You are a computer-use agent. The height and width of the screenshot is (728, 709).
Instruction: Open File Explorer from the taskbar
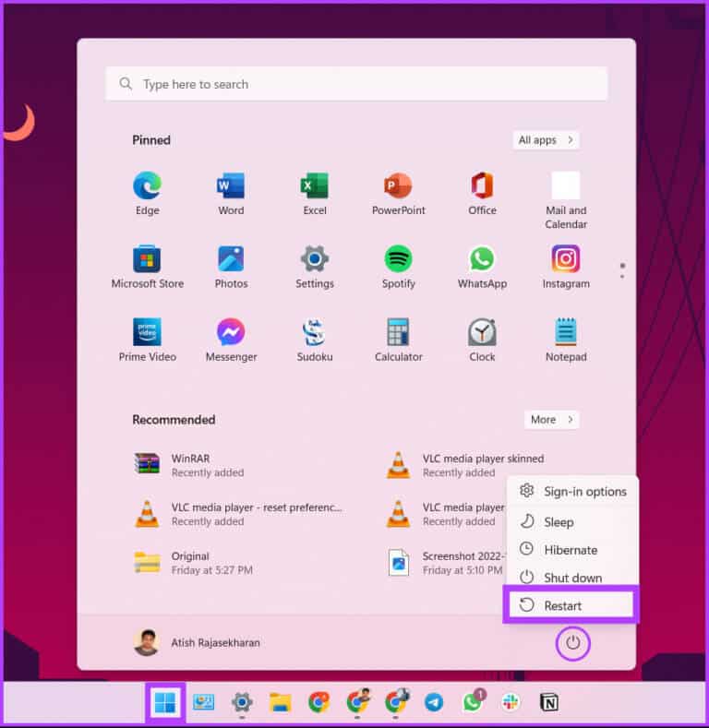[x=280, y=702]
